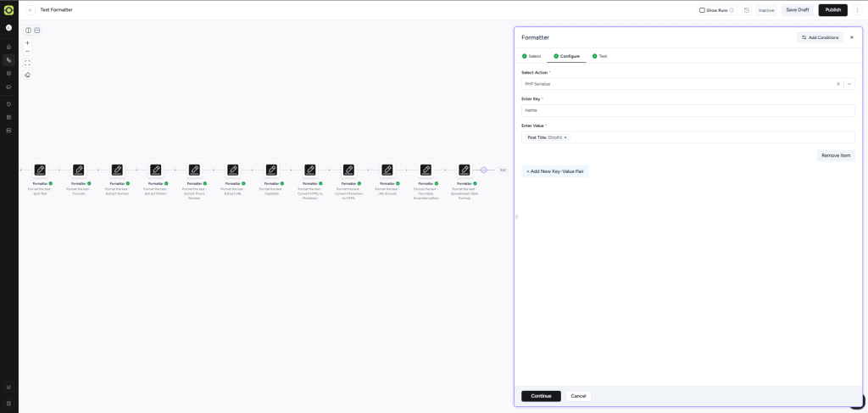The height and width of the screenshot is (413, 868).
Task: Click Add New Key-Value Pair button
Action: click(x=554, y=171)
